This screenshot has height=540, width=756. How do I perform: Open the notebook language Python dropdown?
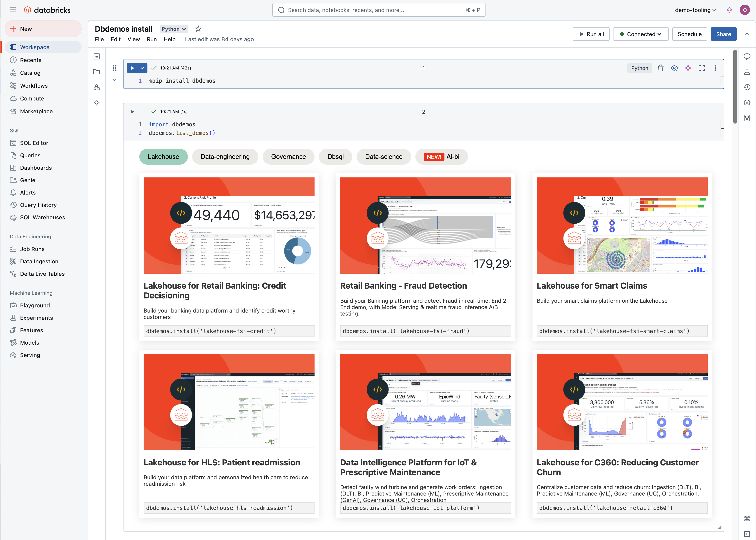tap(174, 29)
